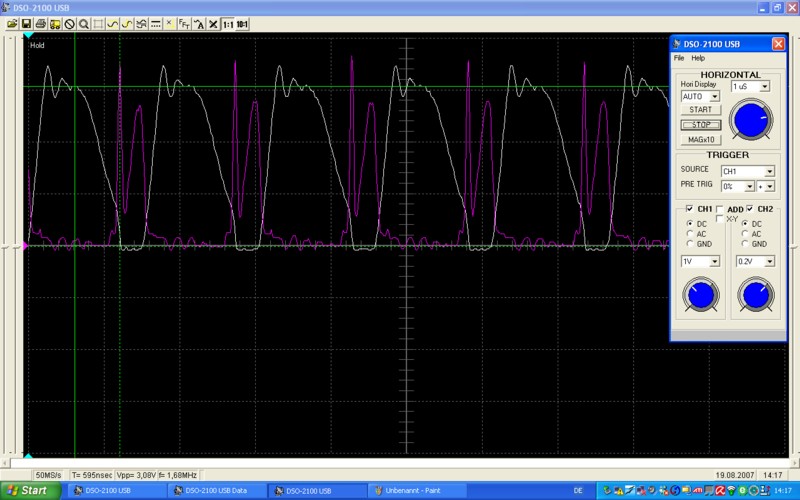The height and width of the screenshot is (500, 800).
Task: Click the magenta trigger level marker on the left
Action: (x=24, y=246)
